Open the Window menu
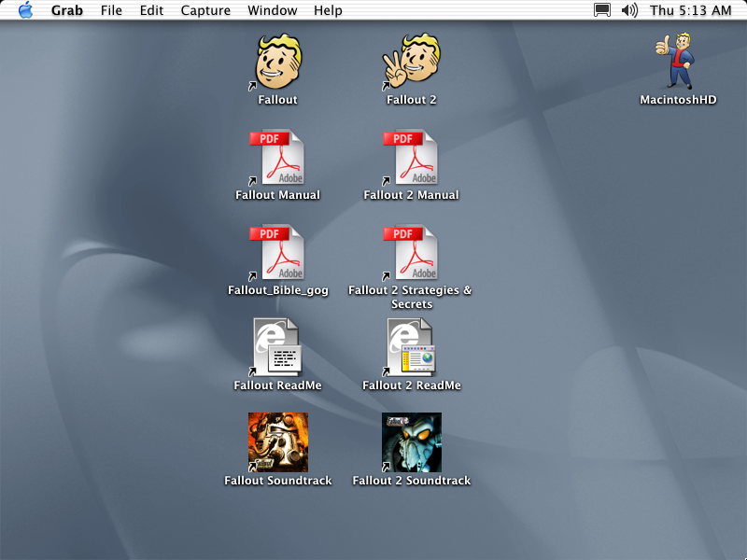Screen dimensions: 747x560 [x=272, y=10]
